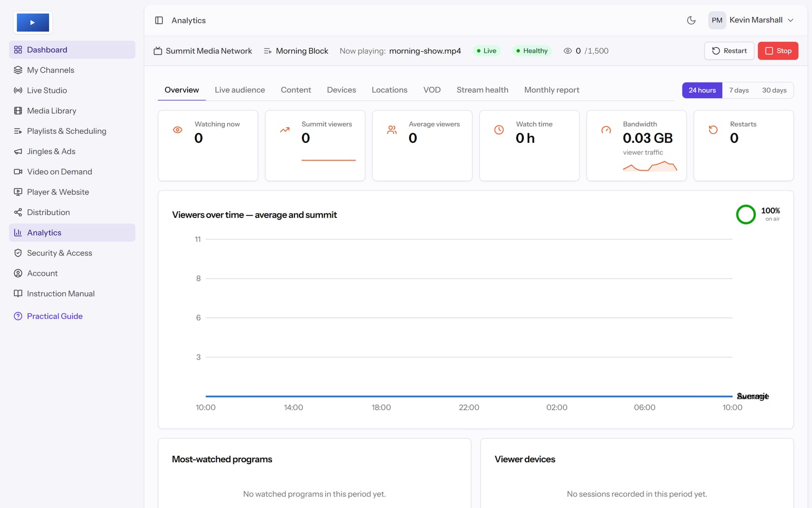Click the Restarts rotate icon
Viewport: 812px width, 508px height.
pyautogui.click(x=713, y=130)
